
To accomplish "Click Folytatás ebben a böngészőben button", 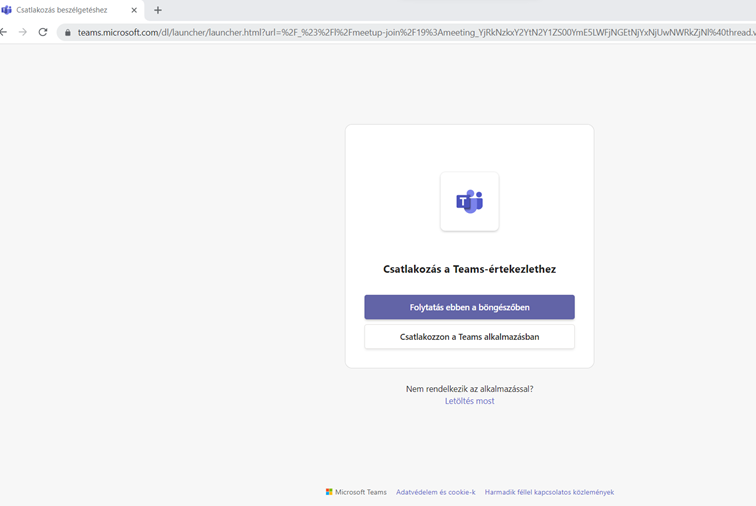I will [x=469, y=307].
